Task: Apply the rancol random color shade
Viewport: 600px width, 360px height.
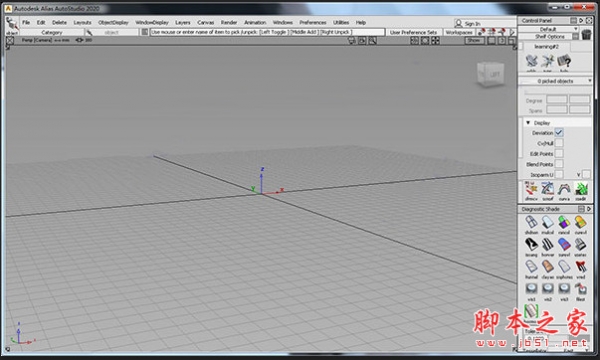Action: click(x=564, y=222)
